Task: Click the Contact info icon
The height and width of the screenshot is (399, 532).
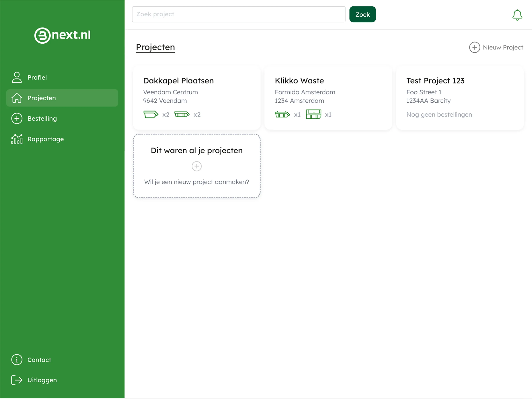Action: (17, 360)
